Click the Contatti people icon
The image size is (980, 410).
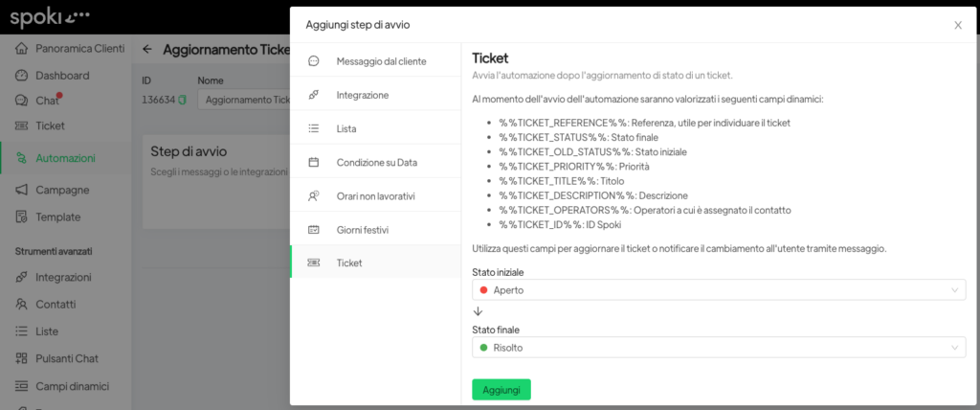coord(21,305)
